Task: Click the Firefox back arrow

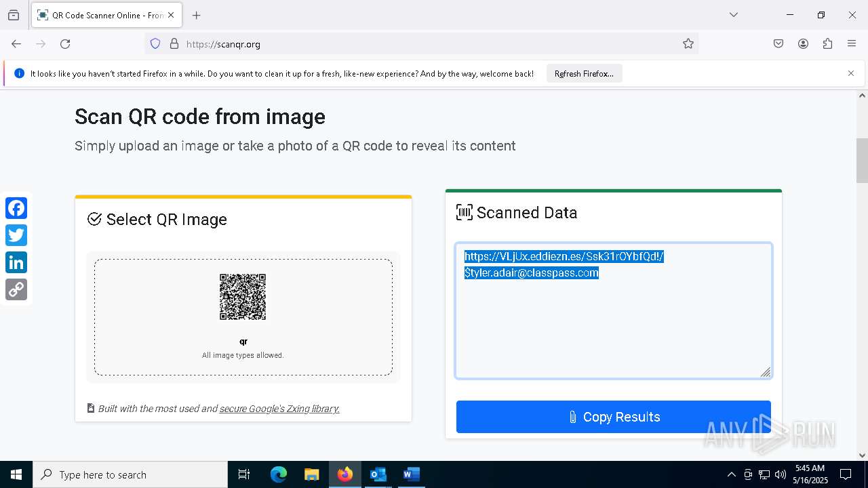Action: coord(16,44)
